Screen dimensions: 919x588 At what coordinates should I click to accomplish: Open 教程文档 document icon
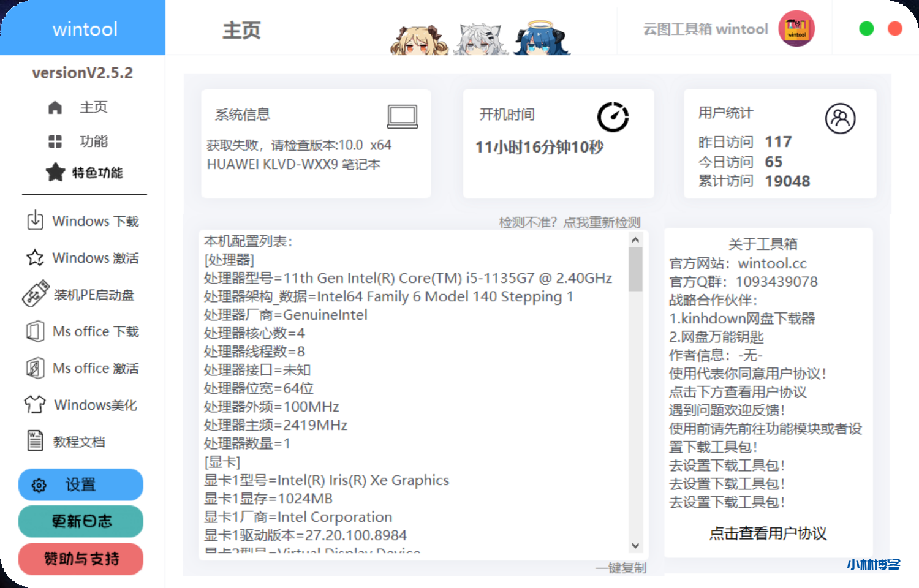[x=36, y=441]
